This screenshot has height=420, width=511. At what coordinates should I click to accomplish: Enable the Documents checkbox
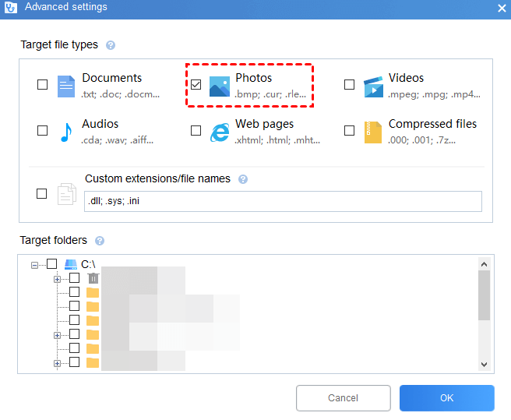[x=42, y=84]
